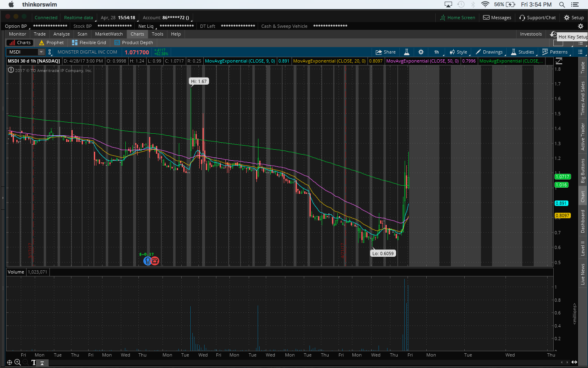Click the flask icon next to Share
Image resolution: width=588 pixels, height=368 pixels.
[x=407, y=52]
